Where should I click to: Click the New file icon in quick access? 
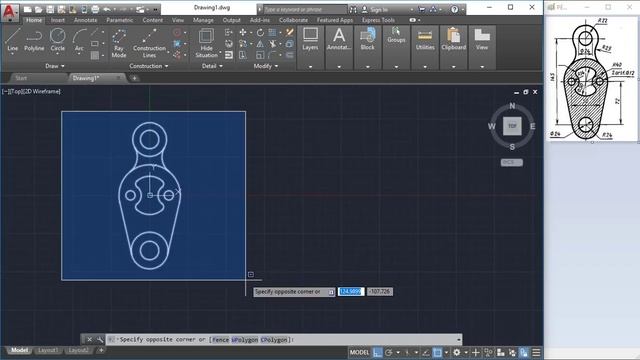(27, 9)
